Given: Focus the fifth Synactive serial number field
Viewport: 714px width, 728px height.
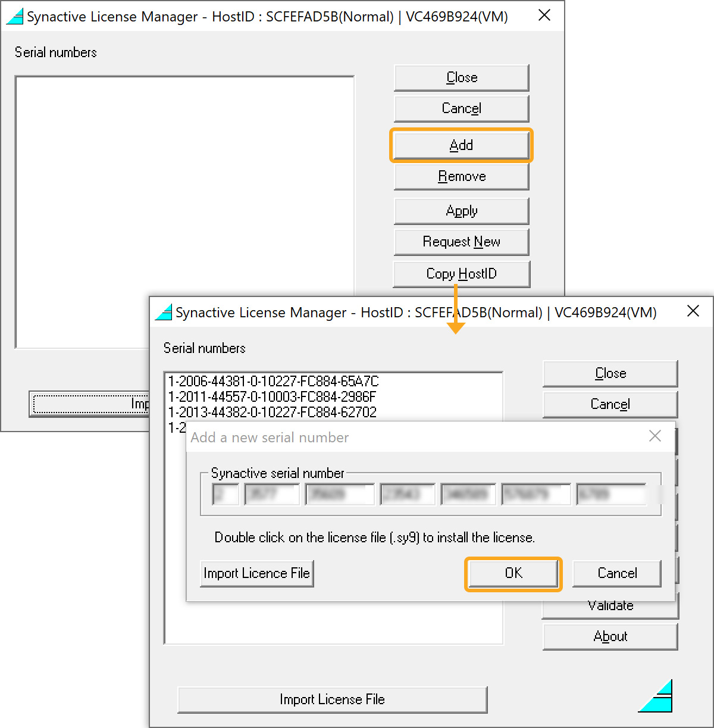Looking at the screenshot, I should point(468,494).
